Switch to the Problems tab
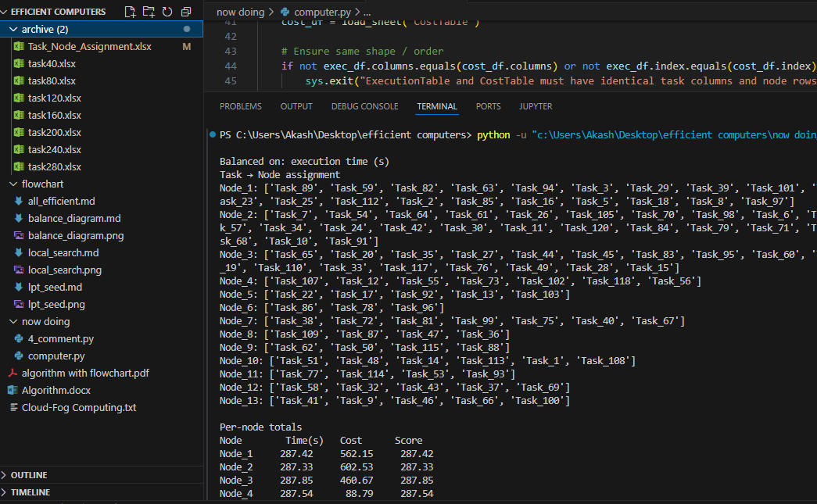 coord(241,106)
